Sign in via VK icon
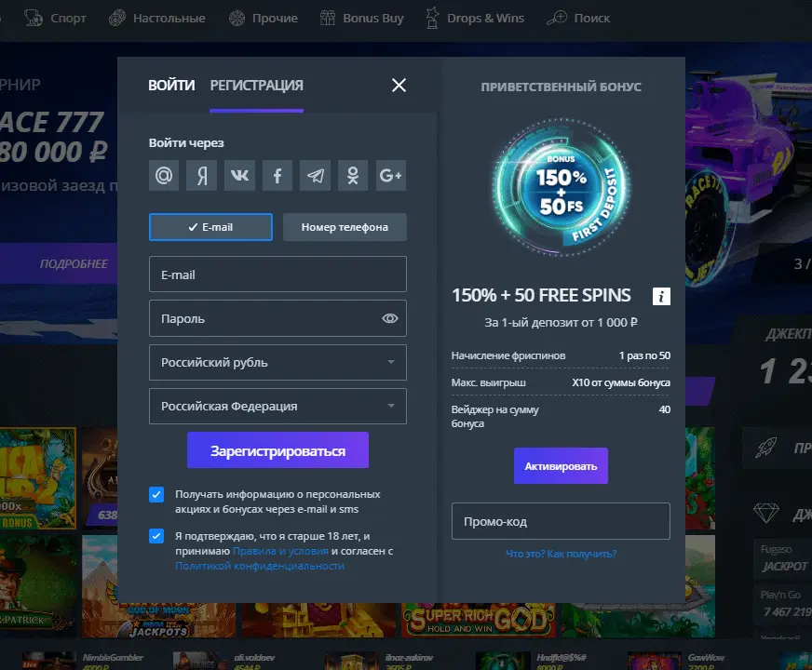Screen dimensions: 812x670 pos(239,175)
